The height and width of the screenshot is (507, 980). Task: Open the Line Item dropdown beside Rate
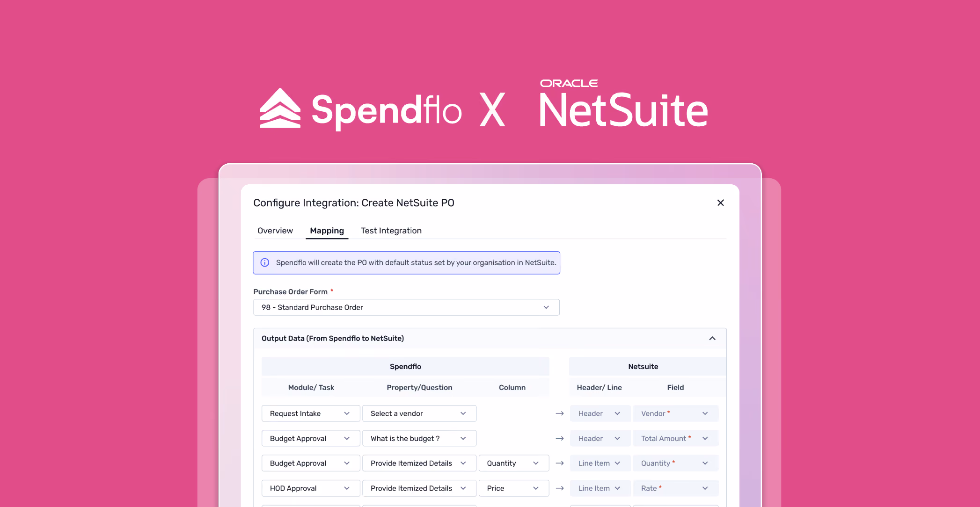(x=600, y=488)
